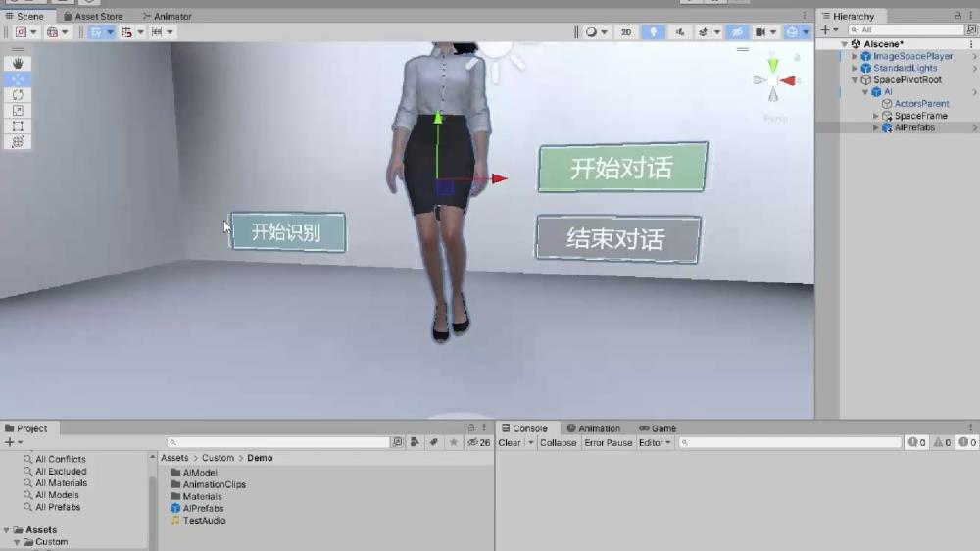Expand the ImageSpacePlayer hierarchy node
This screenshot has height=551, width=980.
pos(855,57)
